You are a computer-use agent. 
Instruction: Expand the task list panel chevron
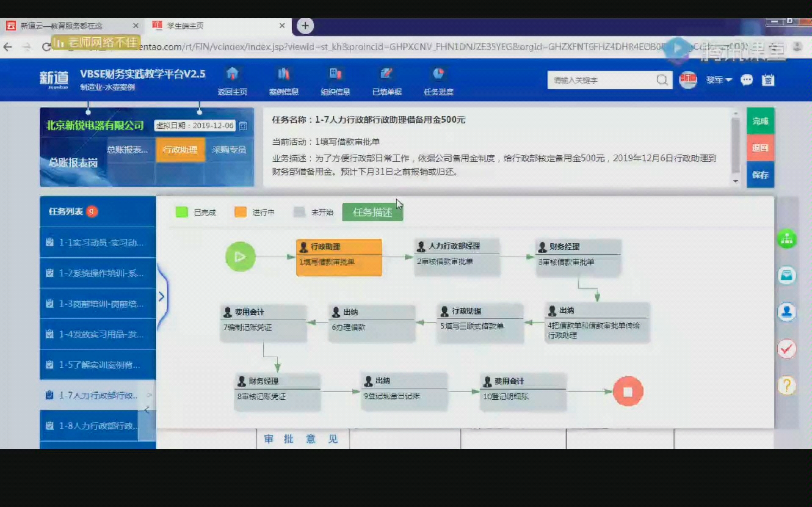click(162, 296)
